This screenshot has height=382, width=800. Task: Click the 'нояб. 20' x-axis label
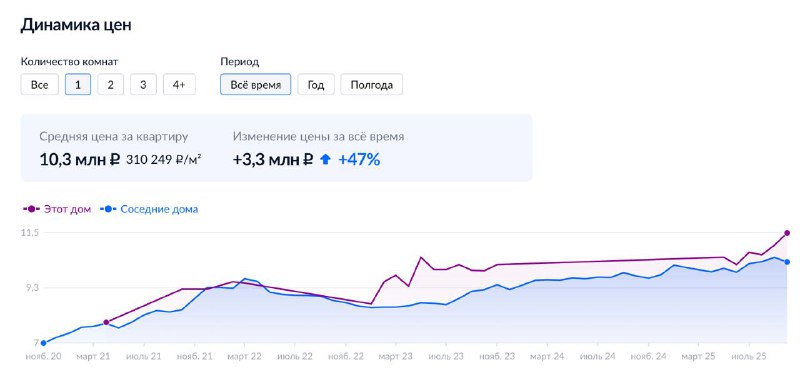(43, 356)
